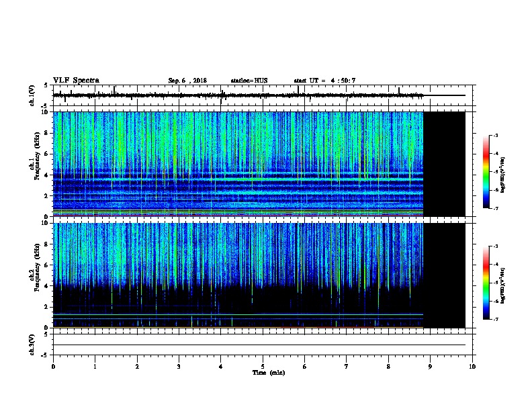Select the date label "Sep. 6, 2018"

(x=187, y=81)
